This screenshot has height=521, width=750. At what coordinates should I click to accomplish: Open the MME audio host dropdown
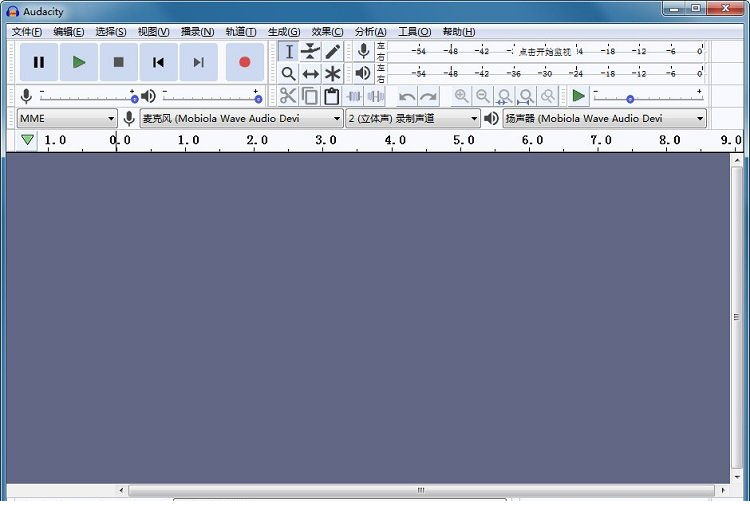click(x=67, y=118)
